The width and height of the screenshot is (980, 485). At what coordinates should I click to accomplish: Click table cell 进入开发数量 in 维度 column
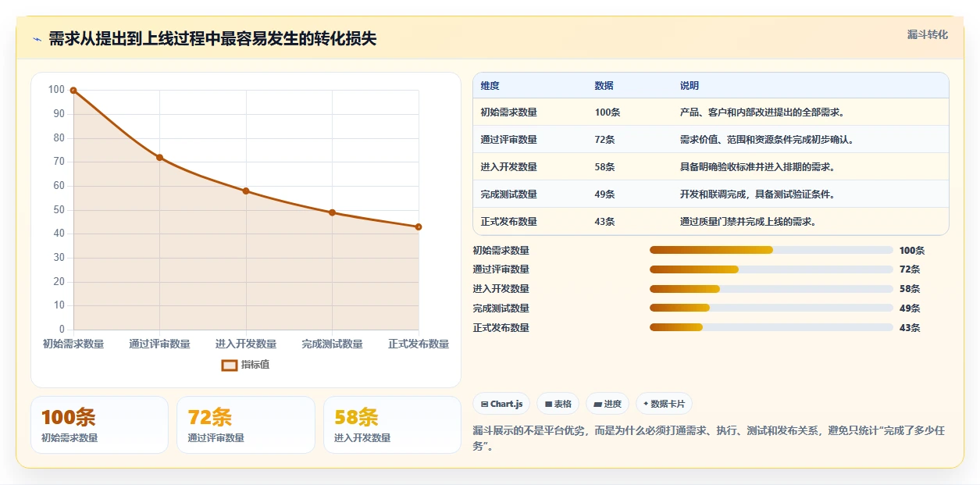pyautogui.click(x=508, y=167)
